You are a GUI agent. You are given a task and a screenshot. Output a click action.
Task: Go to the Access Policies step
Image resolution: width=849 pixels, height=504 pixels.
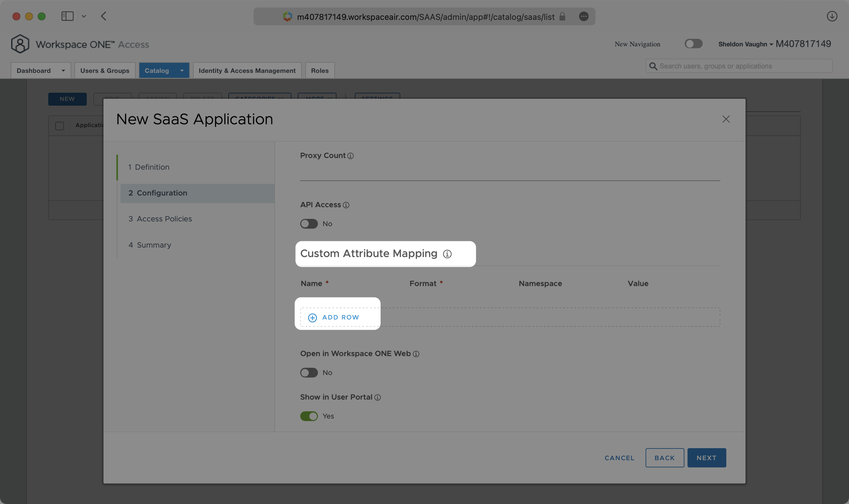[x=164, y=219]
